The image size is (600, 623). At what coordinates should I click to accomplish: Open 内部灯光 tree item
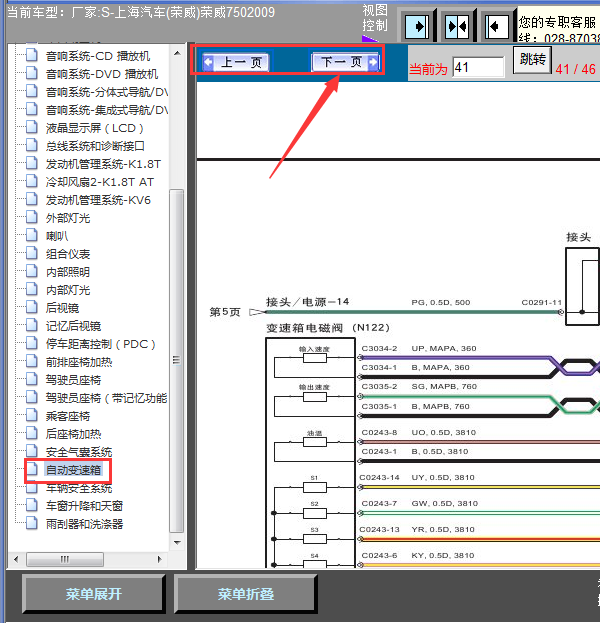pos(68,290)
